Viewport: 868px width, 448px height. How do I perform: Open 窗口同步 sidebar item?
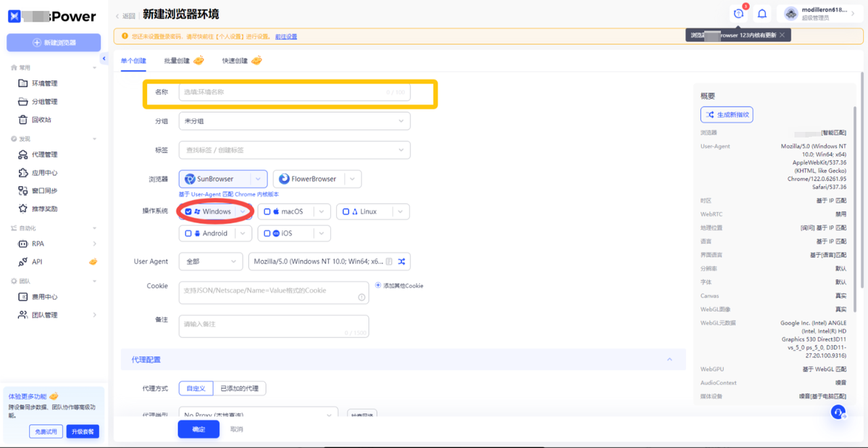pyautogui.click(x=45, y=191)
